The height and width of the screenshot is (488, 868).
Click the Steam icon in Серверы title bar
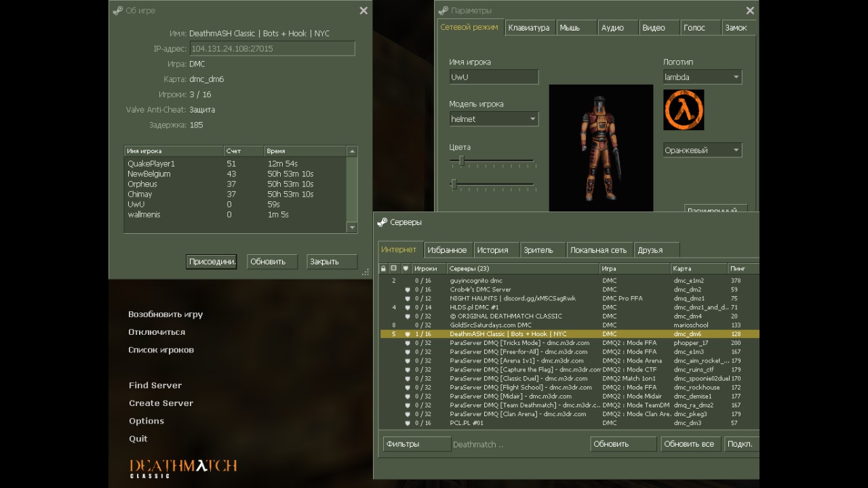pyautogui.click(x=382, y=222)
